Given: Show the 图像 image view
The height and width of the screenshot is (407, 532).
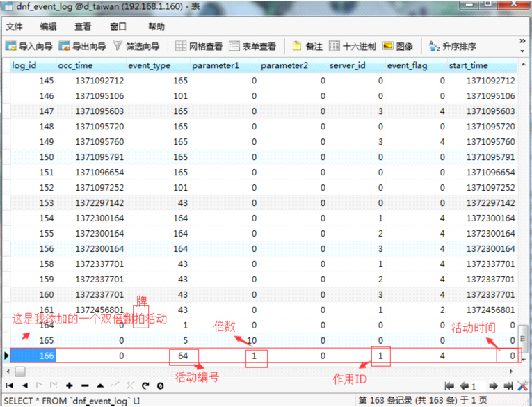Looking at the screenshot, I should [398, 47].
